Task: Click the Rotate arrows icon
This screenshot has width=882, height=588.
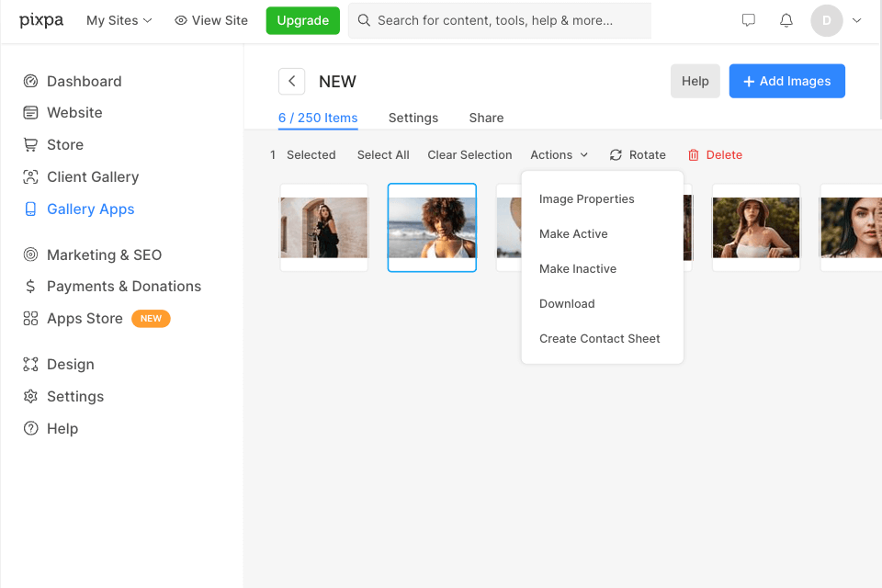Action: [616, 154]
